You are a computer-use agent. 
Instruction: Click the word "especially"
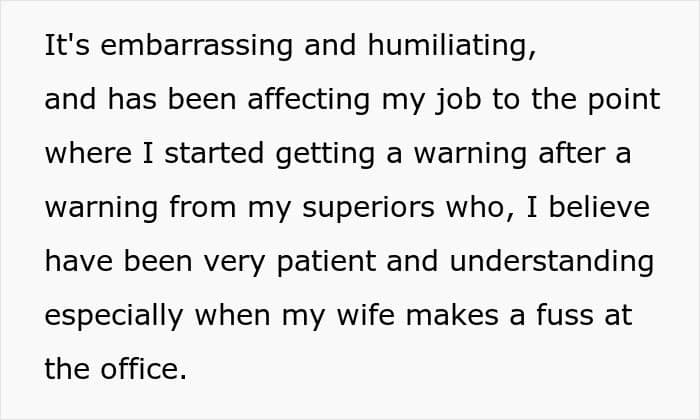click(x=114, y=316)
